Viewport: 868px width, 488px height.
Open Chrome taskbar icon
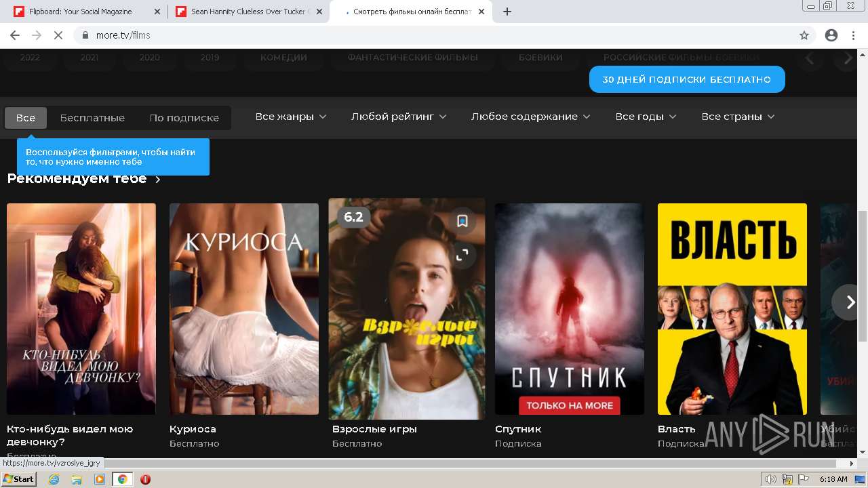[x=123, y=479]
